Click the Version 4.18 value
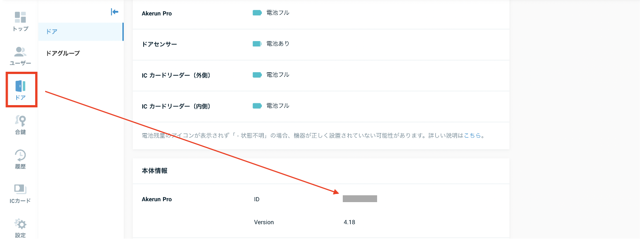 (x=349, y=222)
